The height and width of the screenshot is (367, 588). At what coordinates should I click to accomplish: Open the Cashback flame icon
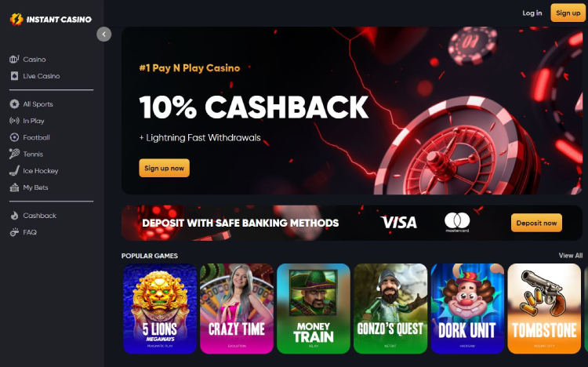pyautogui.click(x=14, y=216)
